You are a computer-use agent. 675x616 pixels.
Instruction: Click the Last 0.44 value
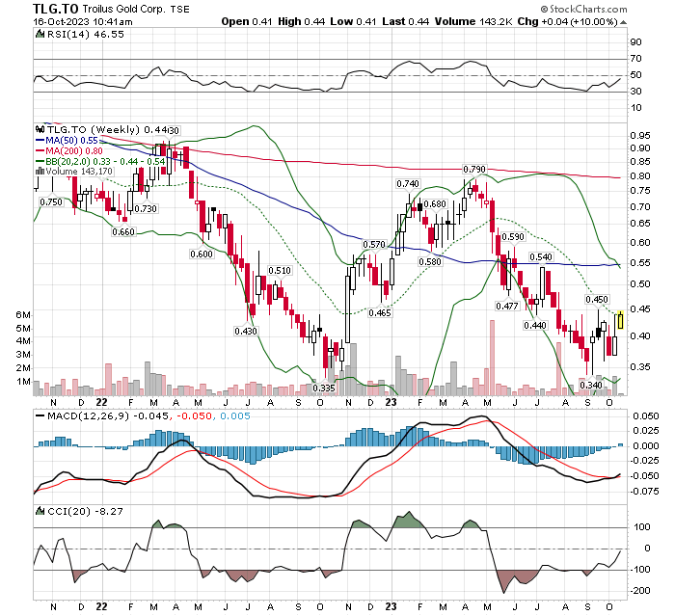point(406,21)
